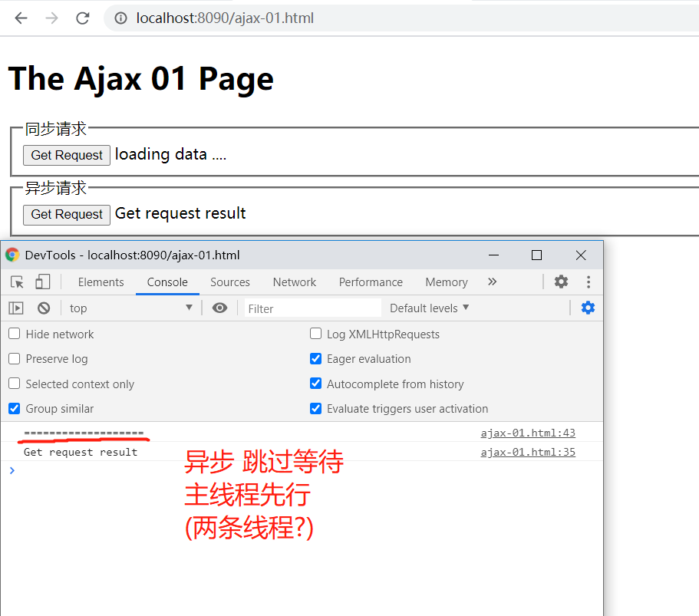Screen dimensions: 699x616
Task: Show the console sidebar
Action: pyautogui.click(x=16, y=308)
